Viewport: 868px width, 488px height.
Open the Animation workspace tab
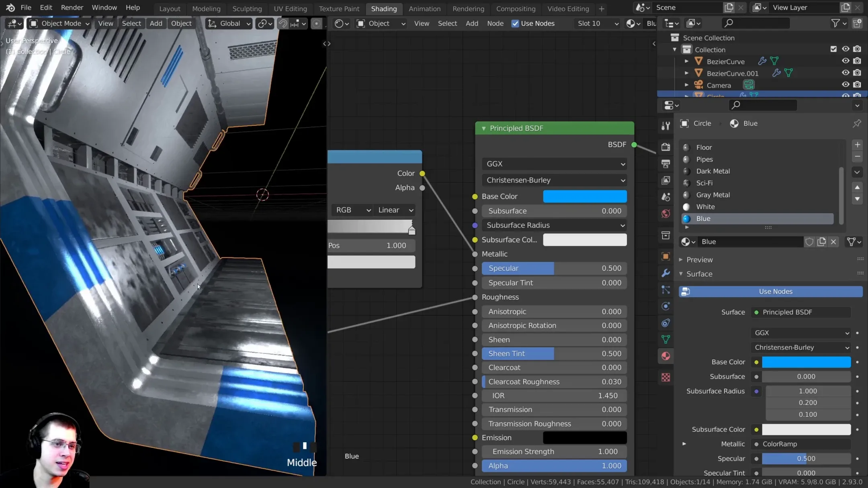[x=424, y=8]
